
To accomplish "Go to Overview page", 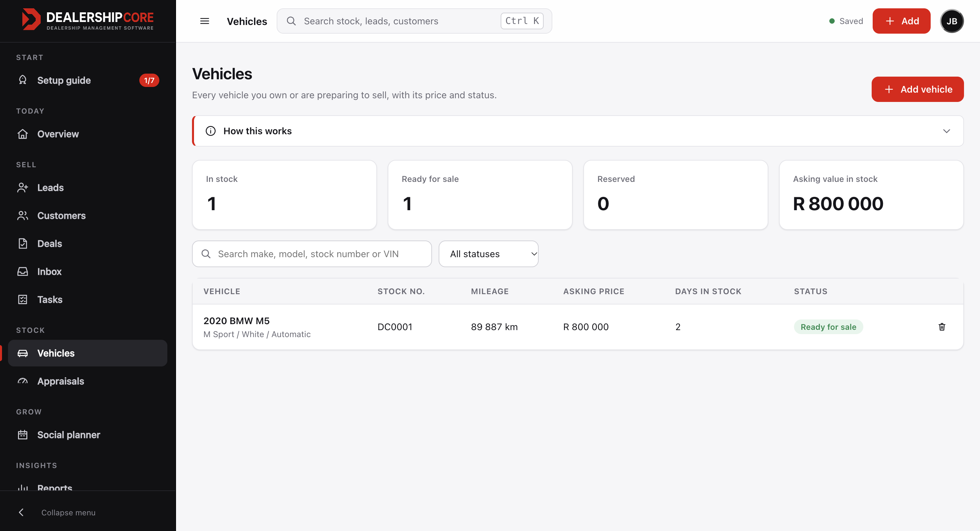I will [x=88, y=134].
